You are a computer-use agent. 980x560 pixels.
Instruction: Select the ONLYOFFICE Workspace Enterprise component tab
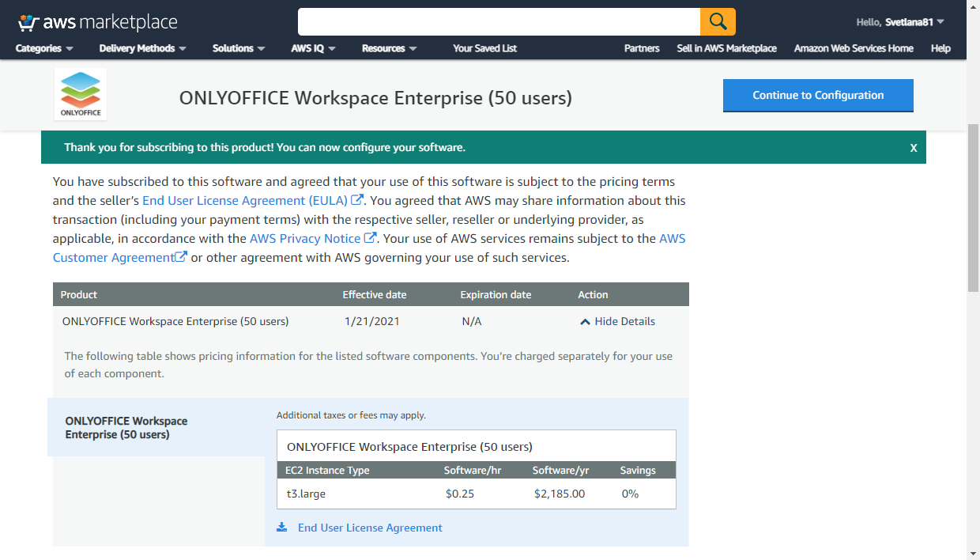[x=156, y=428]
